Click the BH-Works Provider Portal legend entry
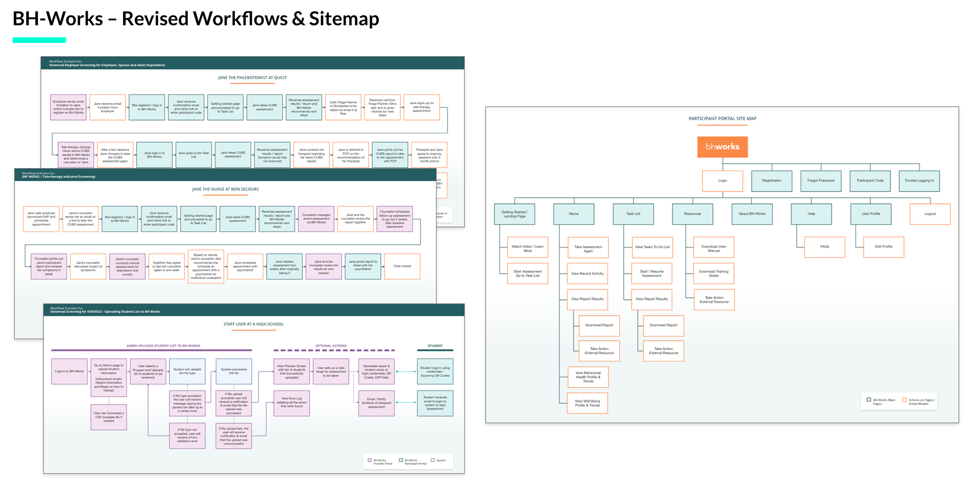980x495 pixels. tap(380, 462)
